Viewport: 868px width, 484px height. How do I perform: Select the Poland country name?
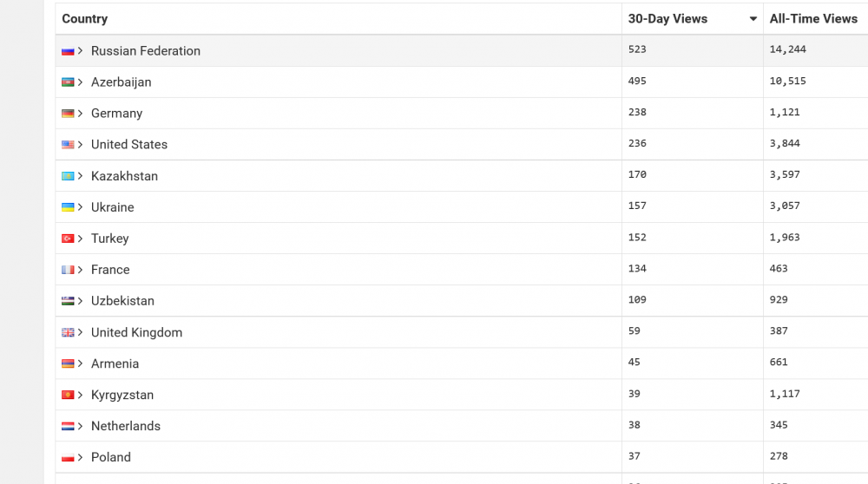pos(111,457)
